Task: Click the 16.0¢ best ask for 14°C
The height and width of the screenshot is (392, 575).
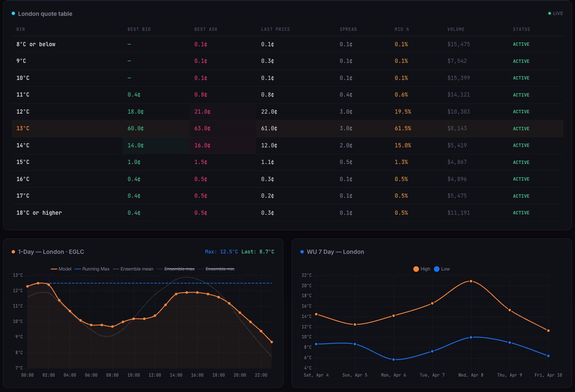Action: [x=203, y=145]
